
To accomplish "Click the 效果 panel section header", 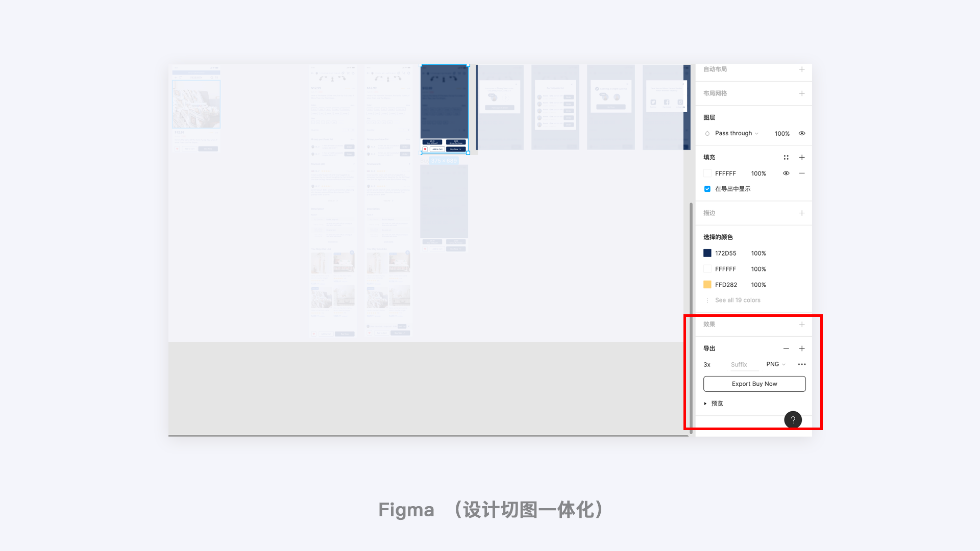I will (x=709, y=324).
